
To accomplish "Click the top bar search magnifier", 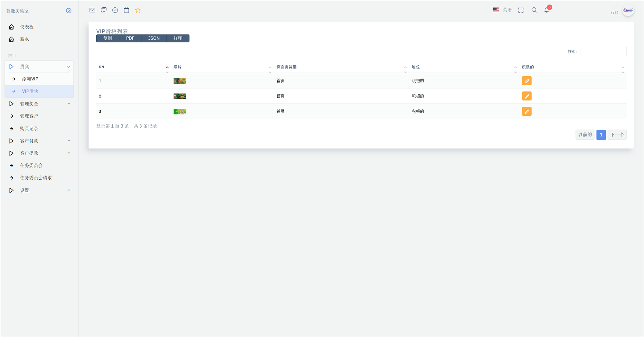I will (534, 10).
